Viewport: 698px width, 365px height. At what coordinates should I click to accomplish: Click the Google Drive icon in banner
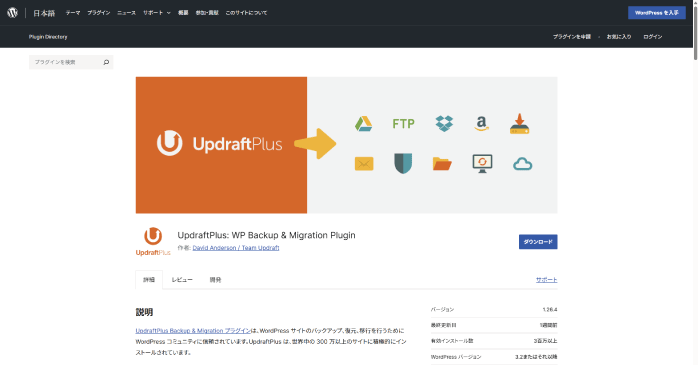pos(363,124)
